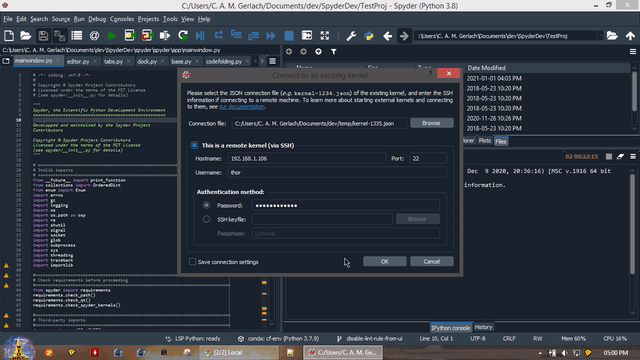This screenshot has height=360, width=640.
Task: Open the Projects menu
Action: pyautogui.click(x=148, y=19)
